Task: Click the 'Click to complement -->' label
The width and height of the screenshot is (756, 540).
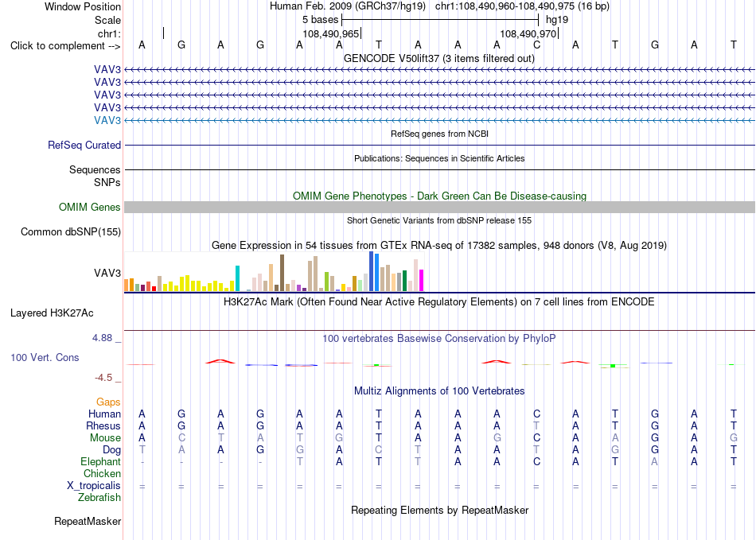Action: click(65, 46)
